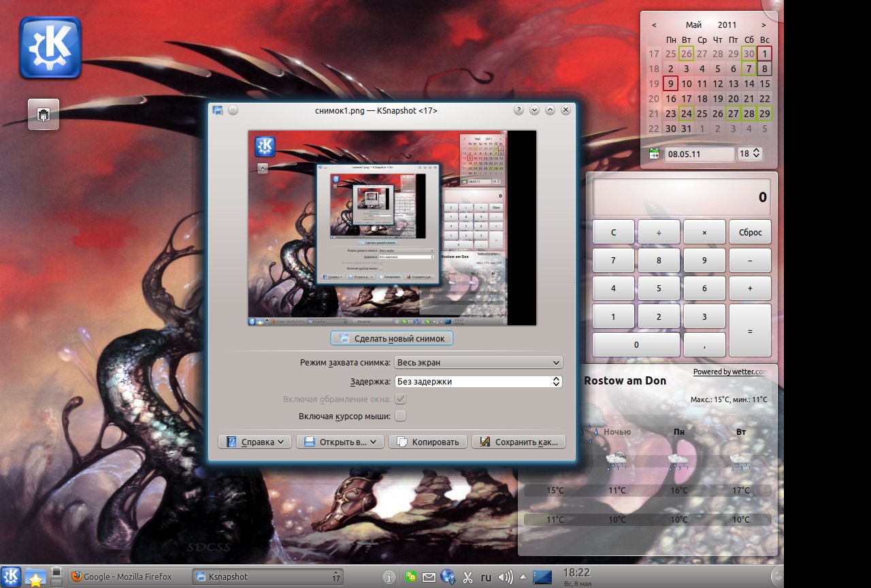The height and width of the screenshot is (588, 871).
Task: Click the 'Копировать' button
Action: (428, 442)
